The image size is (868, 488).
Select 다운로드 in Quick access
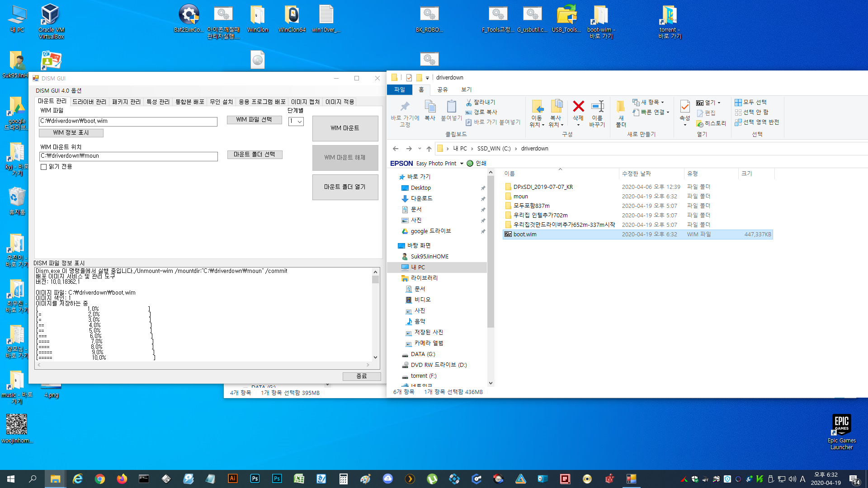pos(421,199)
